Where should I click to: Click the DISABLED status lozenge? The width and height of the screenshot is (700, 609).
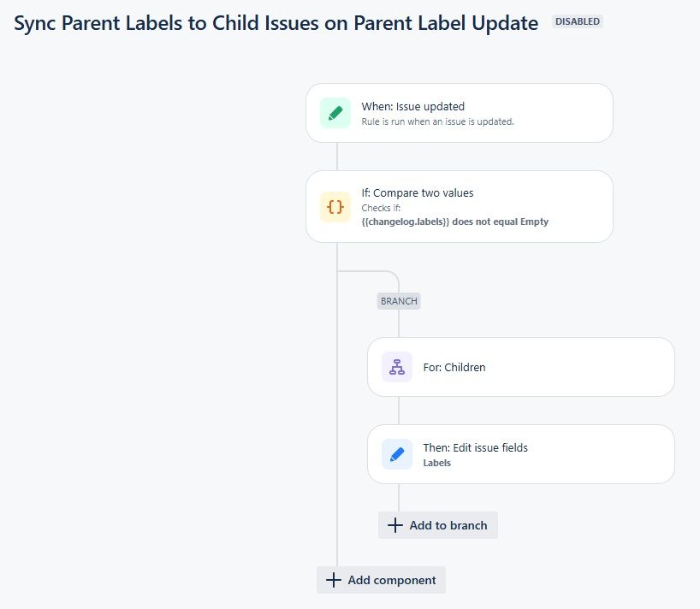[x=577, y=21]
